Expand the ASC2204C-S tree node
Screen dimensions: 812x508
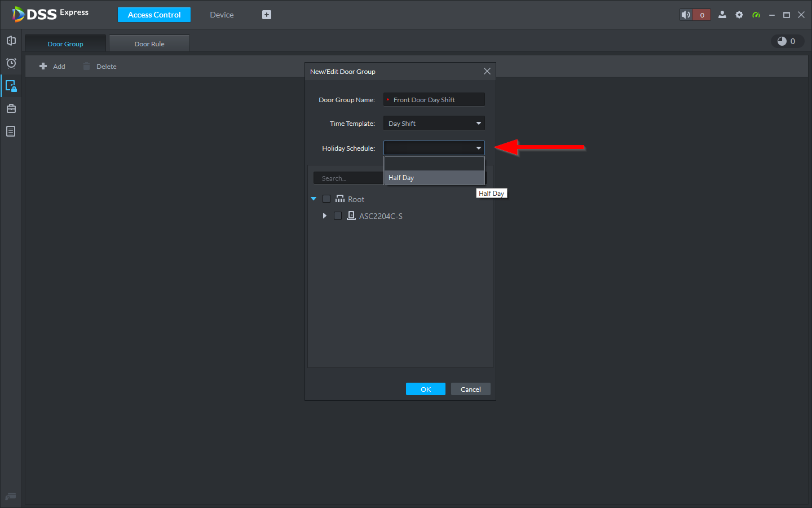coord(325,216)
